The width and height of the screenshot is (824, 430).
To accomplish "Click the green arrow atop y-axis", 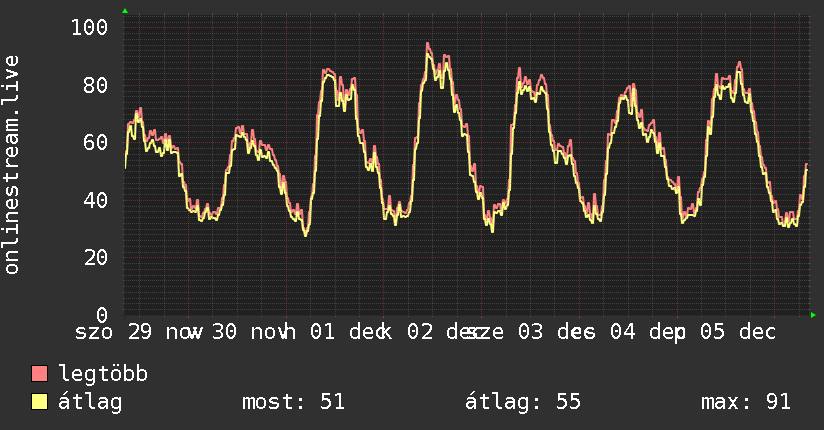I will click(125, 11).
